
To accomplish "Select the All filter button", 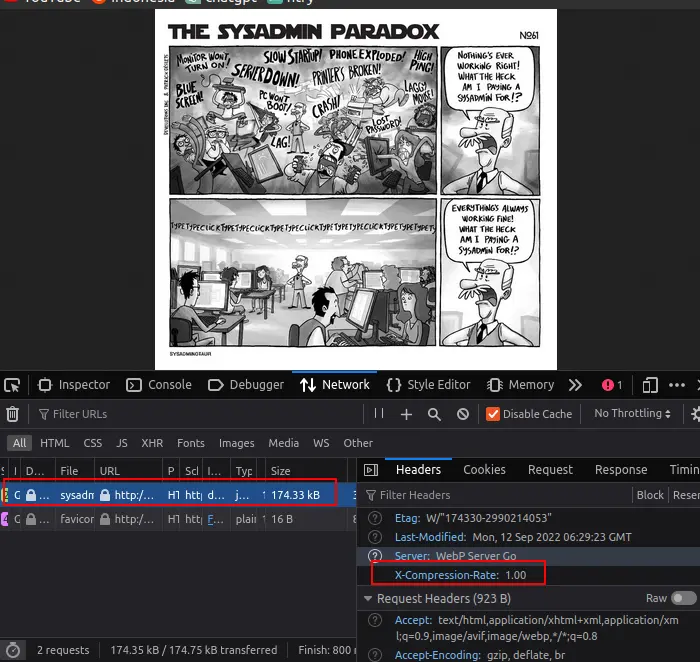I will coord(19,443).
